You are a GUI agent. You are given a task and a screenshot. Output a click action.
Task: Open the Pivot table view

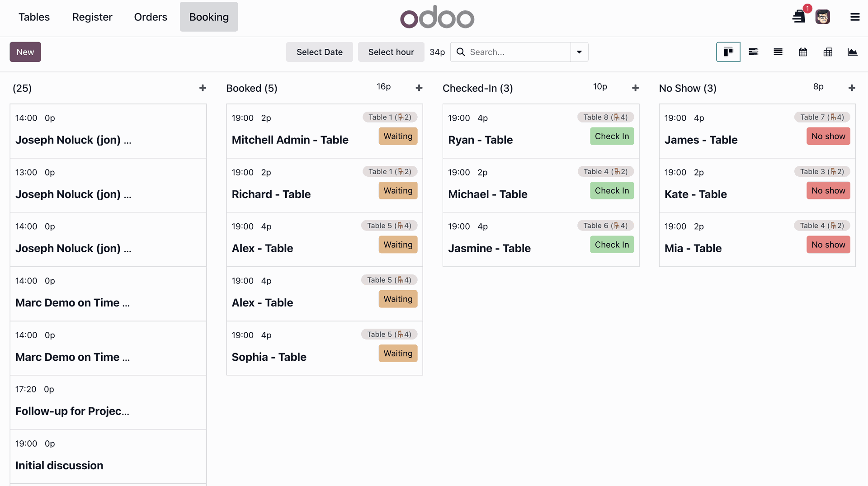pos(827,52)
